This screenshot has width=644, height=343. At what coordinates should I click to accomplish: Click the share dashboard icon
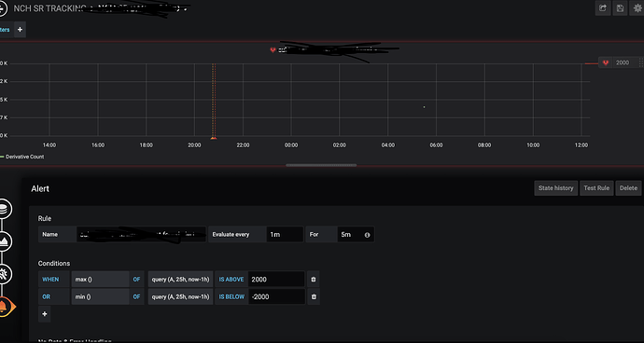pos(603,8)
